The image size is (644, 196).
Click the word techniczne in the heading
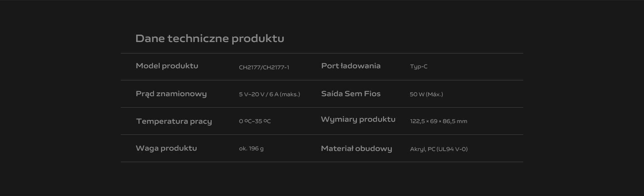198,39
